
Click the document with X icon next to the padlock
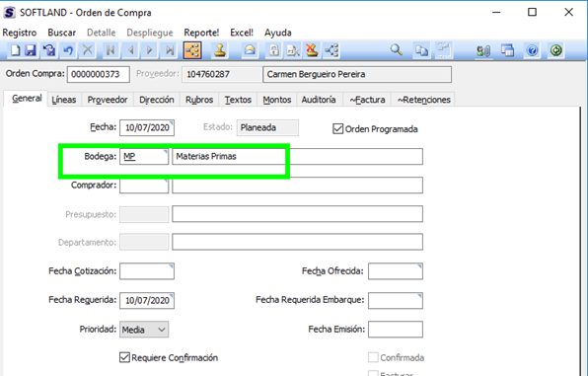293,50
